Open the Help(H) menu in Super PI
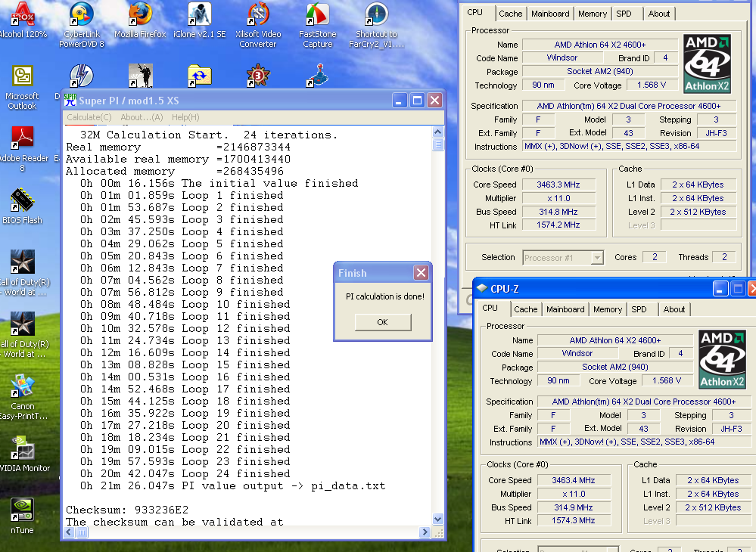Image resolution: width=756 pixels, height=552 pixels. click(x=185, y=117)
